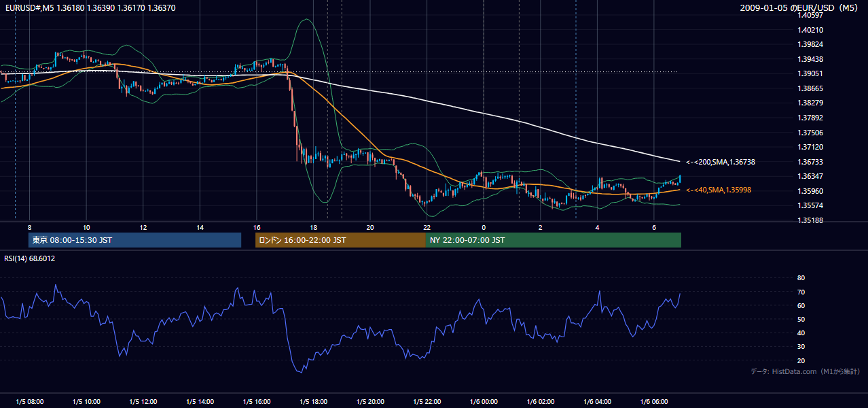Image resolution: width=868 pixels, height=408 pixels.
Task: Click price axis value 1.36347
Action: click(810, 176)
